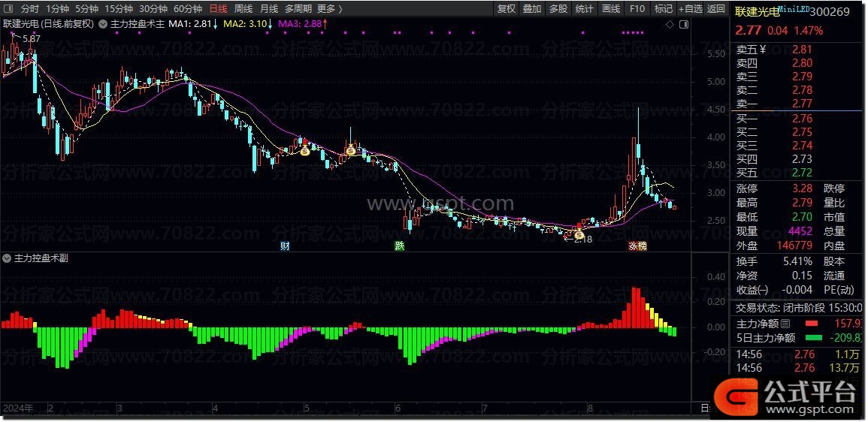Expand the 更多 periods menu
Screen dimensions: 868x422
(x=330, y=9)
